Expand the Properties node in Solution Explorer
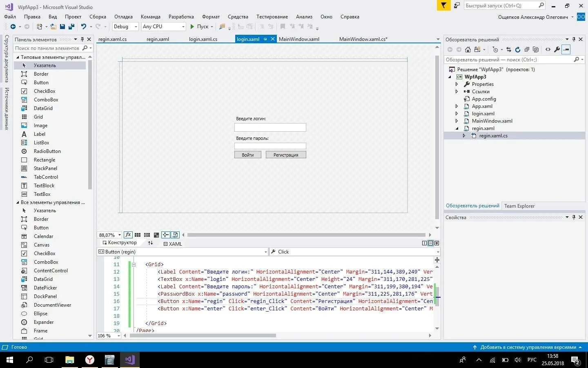The width and height of the screenshot is (588, 368). click(457, 84)
